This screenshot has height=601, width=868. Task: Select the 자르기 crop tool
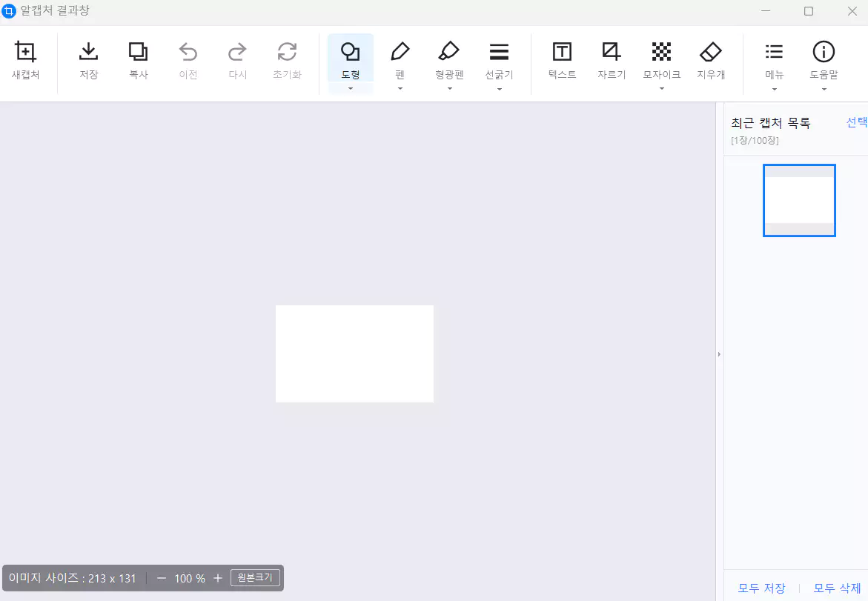[x=612, y=60]
